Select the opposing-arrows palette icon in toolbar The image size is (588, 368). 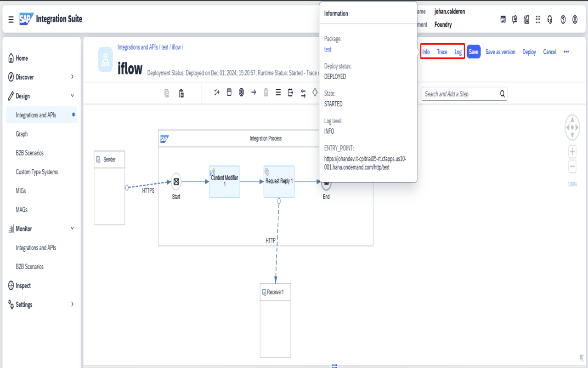tap(303, 93)
